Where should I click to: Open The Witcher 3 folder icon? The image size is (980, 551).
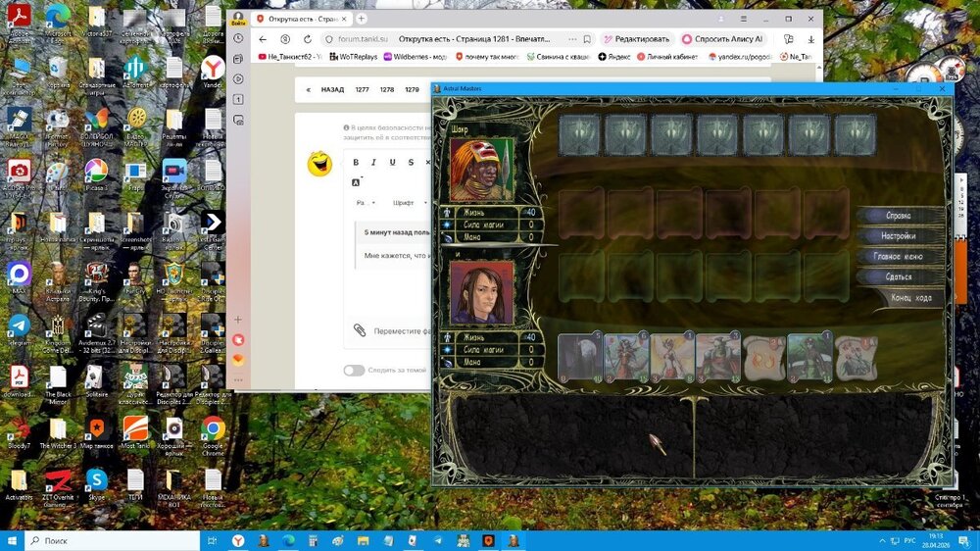pyautogui.click(x=58, y=433)
